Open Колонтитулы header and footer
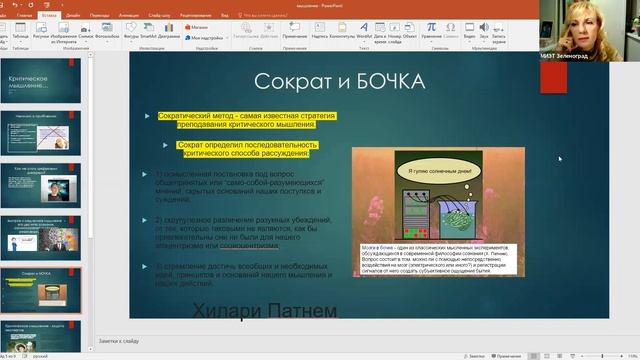The height and width of the screenshot is (360, 640). (x=342, y=31)
